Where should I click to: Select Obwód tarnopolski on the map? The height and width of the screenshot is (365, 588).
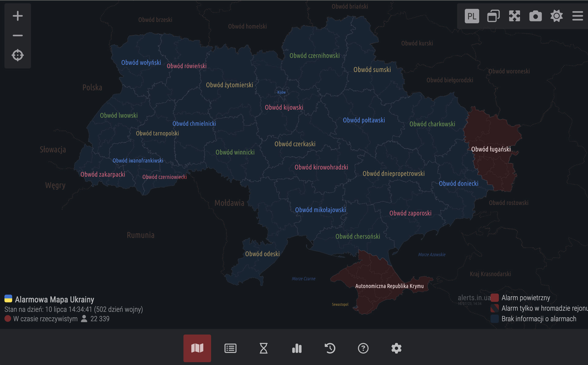157,133
